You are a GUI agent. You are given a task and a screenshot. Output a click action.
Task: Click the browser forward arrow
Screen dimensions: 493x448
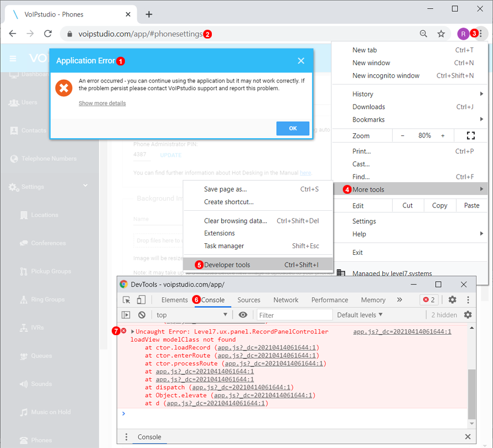[x=30, y=34]
